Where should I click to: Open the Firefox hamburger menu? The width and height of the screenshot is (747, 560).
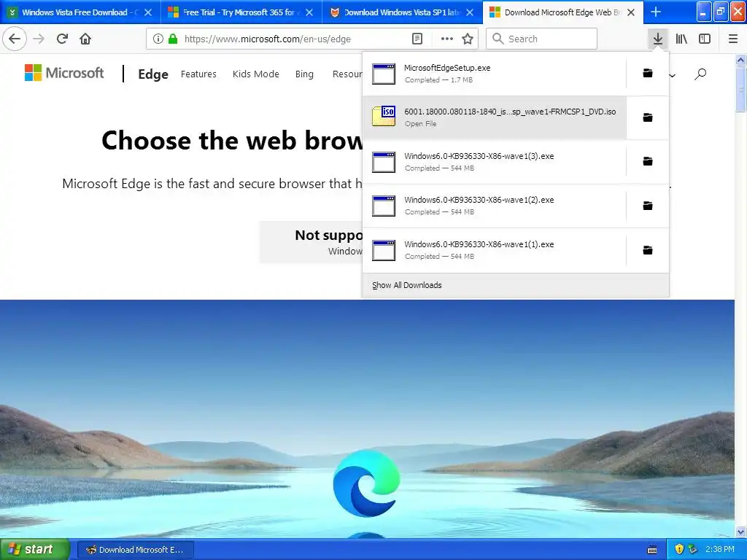click(x=733, y=39)
